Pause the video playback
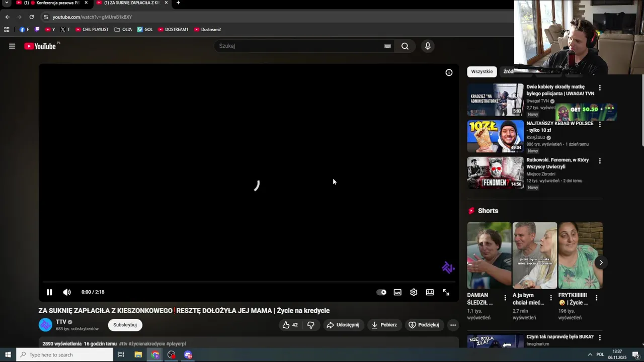644x362 pixels. point(49,292)
